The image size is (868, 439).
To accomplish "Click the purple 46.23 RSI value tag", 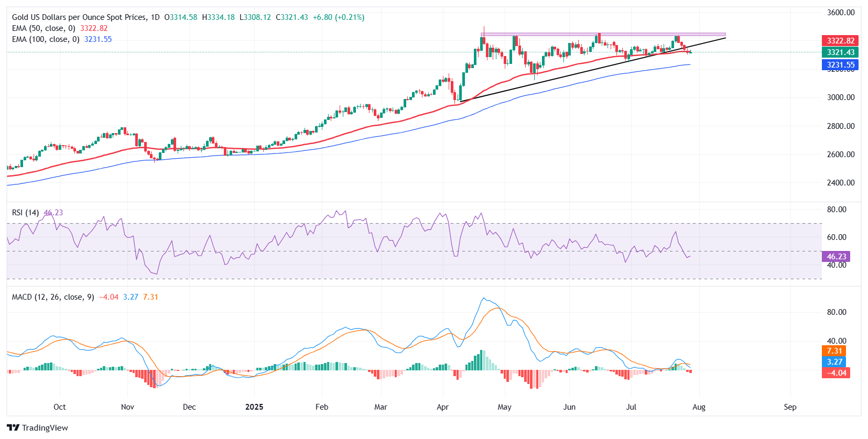I will [x=836, y=257].
